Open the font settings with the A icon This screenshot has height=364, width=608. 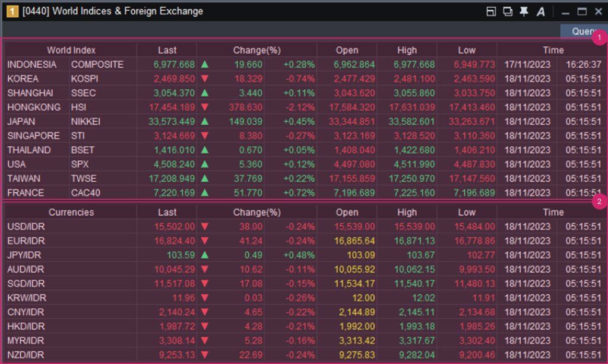541,11
